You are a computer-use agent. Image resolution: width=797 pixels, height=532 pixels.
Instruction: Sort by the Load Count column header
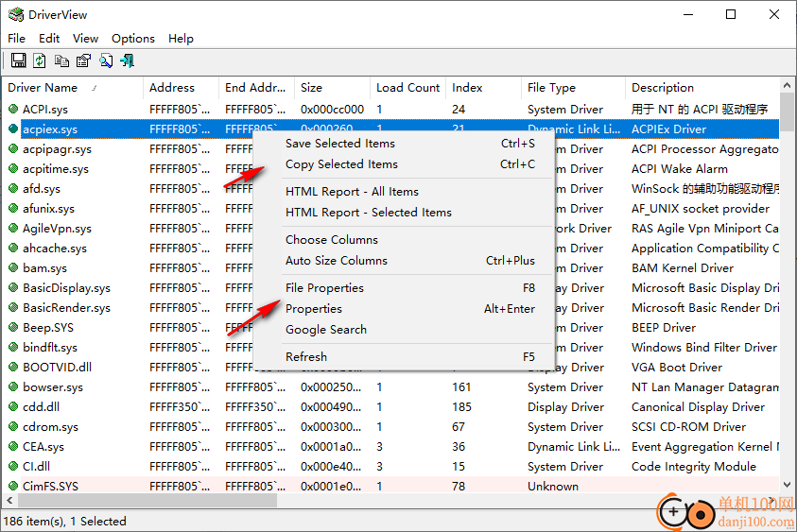coord(407,87)
